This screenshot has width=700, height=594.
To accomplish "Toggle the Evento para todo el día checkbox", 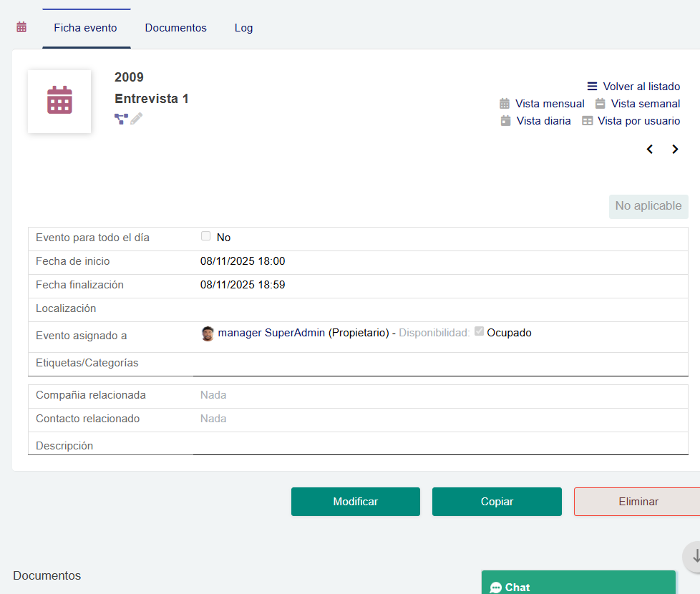I will [205, 235].
